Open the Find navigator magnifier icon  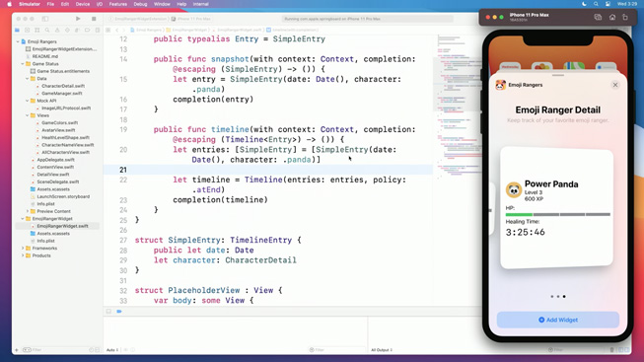[x=47, y=30]
